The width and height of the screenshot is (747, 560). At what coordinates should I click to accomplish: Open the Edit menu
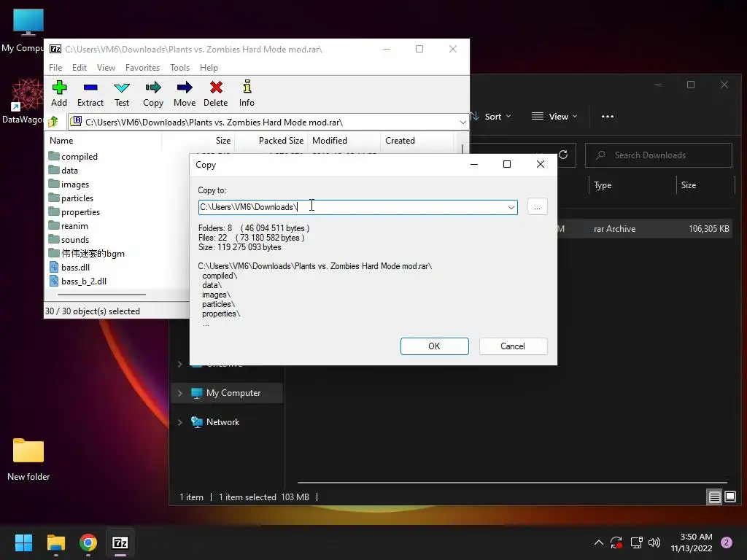79,68
